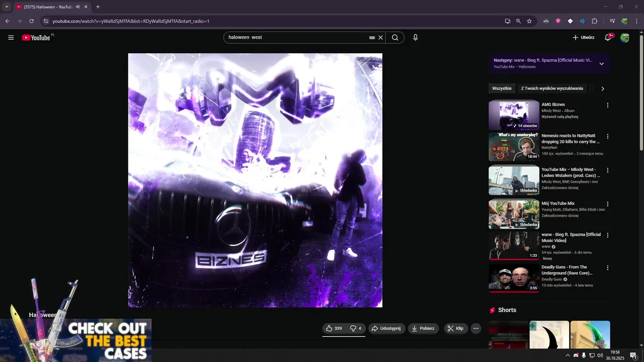Click the Halloween video player
The image size is (644, 362).
click(x=255, y=180)
